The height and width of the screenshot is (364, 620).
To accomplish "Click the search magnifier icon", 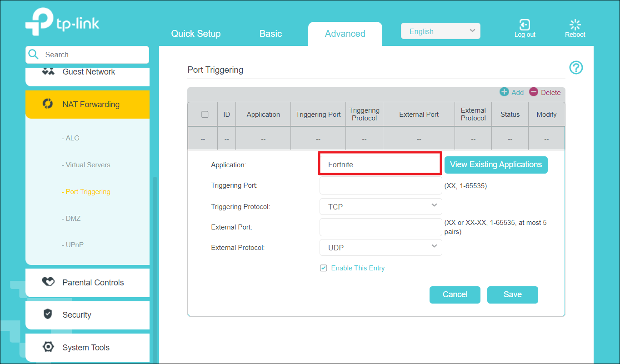I will click(34, 55).
